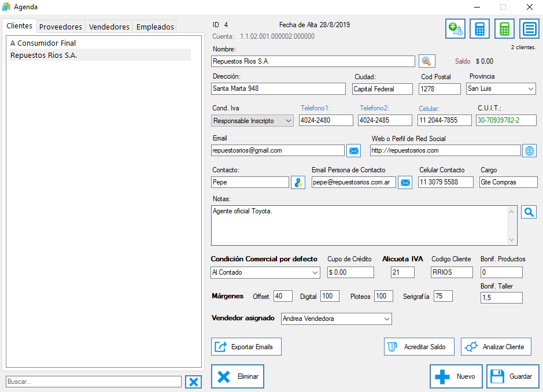Click the green plus calendar icon

click(455, 29)
